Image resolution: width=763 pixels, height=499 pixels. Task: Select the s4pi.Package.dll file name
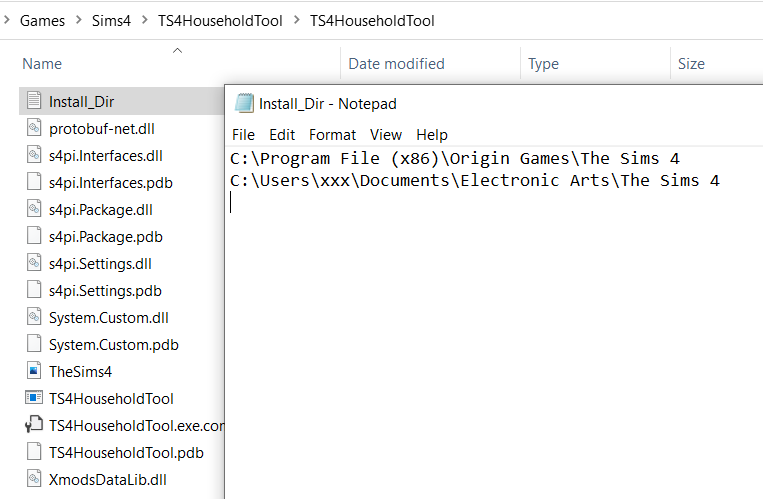(x=101, y=210)
